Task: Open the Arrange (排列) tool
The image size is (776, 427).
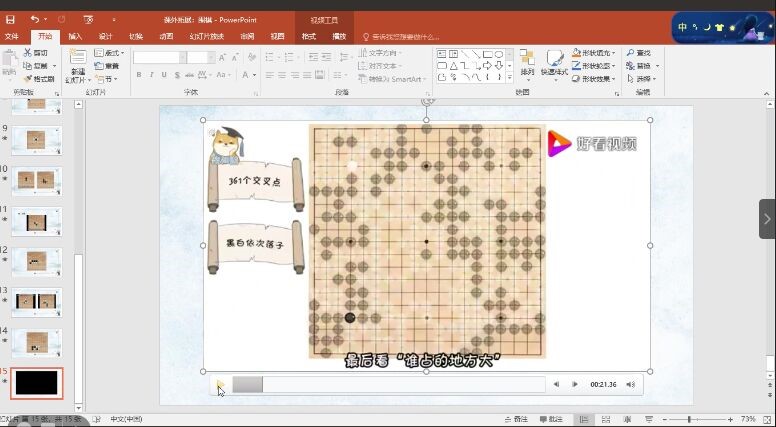Action: [527, 60]
